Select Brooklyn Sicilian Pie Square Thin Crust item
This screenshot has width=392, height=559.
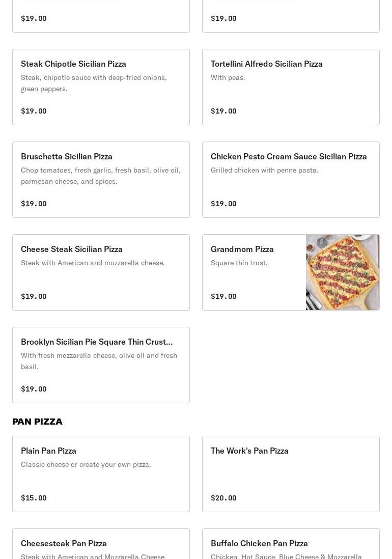point(101,365)
